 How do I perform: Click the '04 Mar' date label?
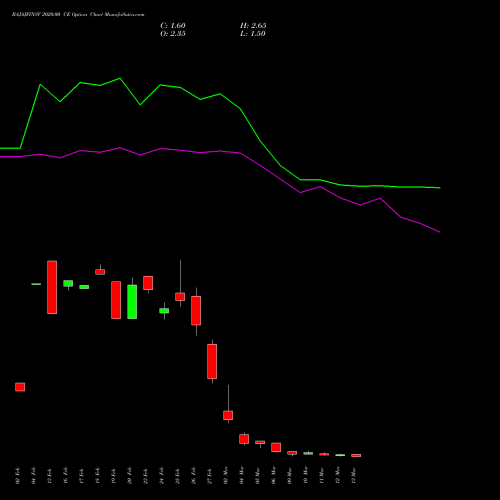[x=242, y=476]
